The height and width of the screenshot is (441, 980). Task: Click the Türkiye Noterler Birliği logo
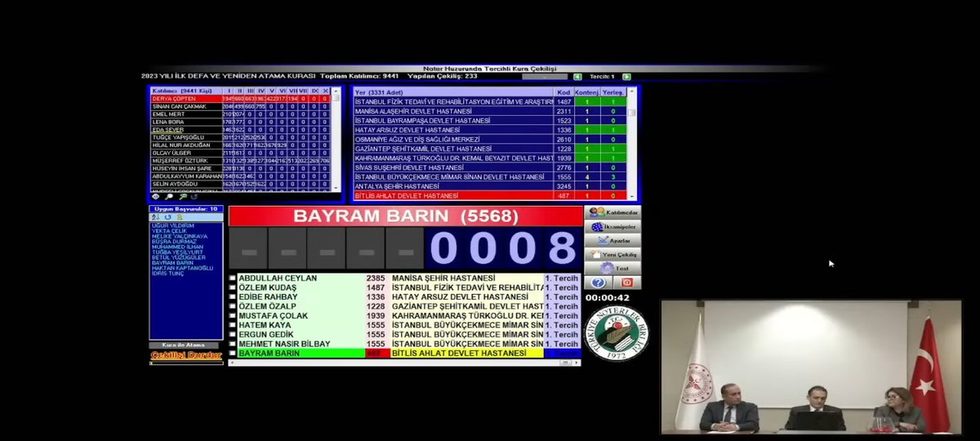coord(617,332)
